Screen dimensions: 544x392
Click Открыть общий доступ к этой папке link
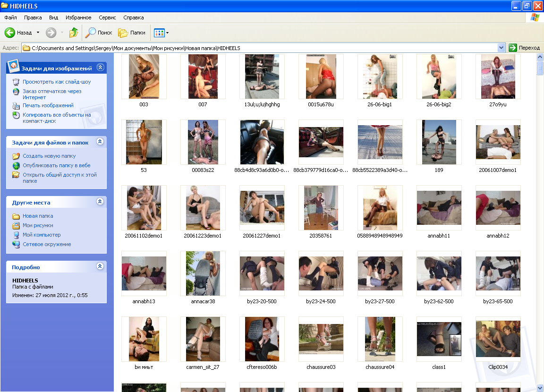pos(59,178)
